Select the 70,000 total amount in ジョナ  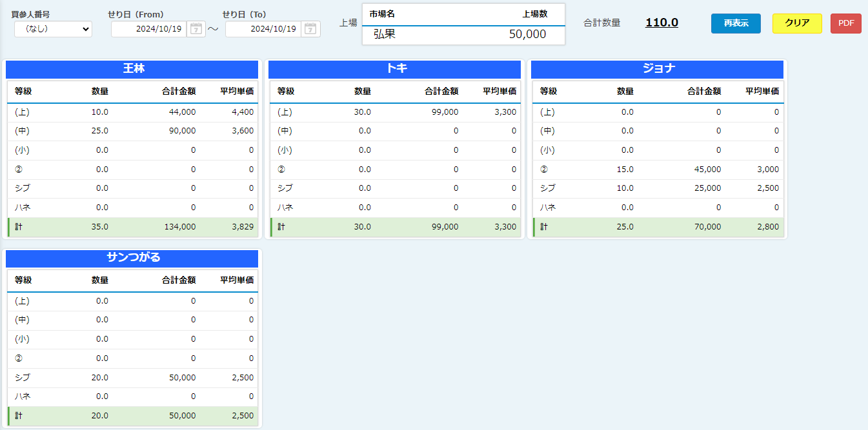point(708,227)
